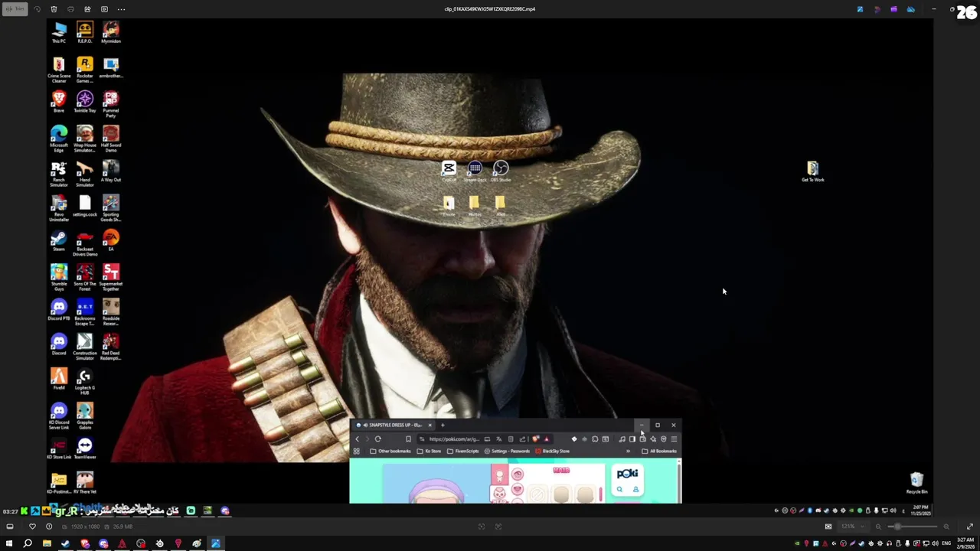Toggle the heart favorite icon
980x551 pixels.
click(x=32, y=527)
